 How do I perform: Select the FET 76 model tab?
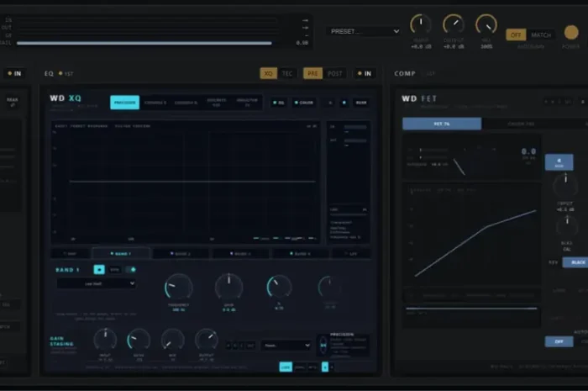442,124
